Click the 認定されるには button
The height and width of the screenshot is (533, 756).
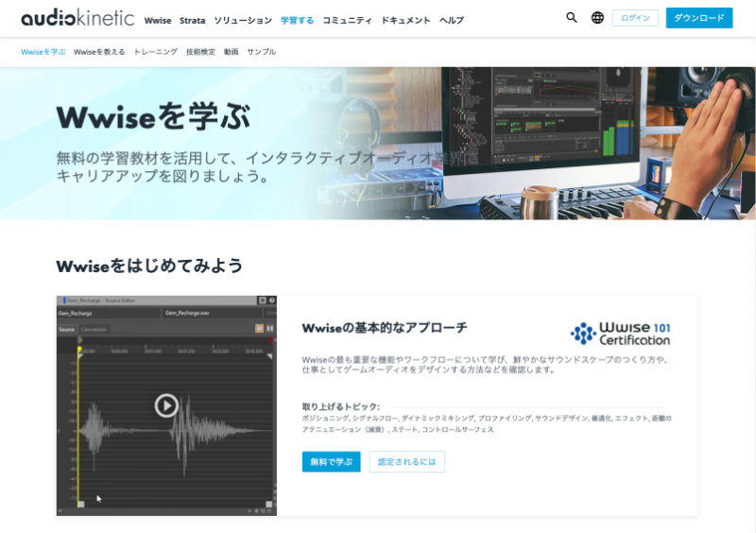406,461
